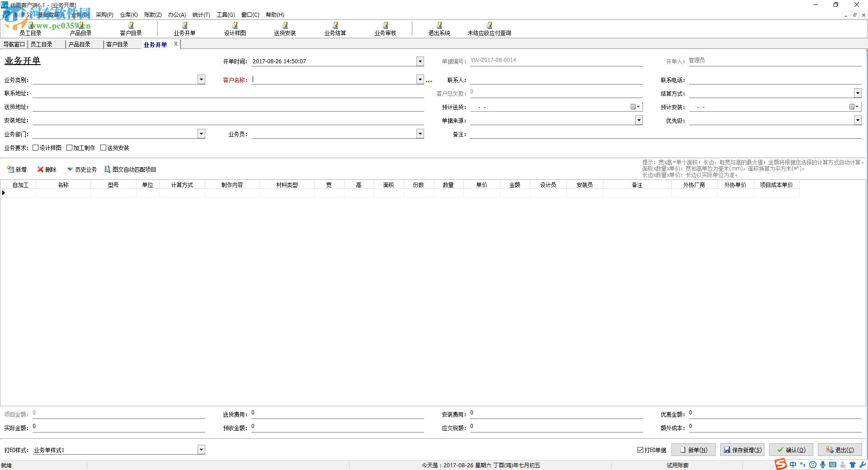Confirm the order with 确认(O)

(791, 450)
